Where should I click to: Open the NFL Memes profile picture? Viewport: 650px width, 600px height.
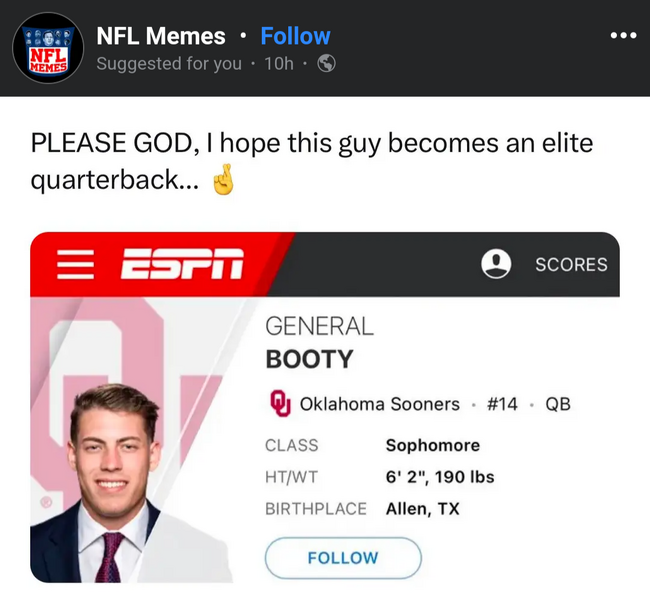pyautogui.click(x=48, y=48)
